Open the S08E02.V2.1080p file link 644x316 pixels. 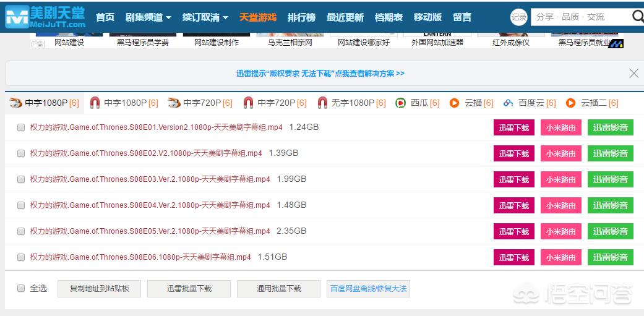(x=146, y=153)
